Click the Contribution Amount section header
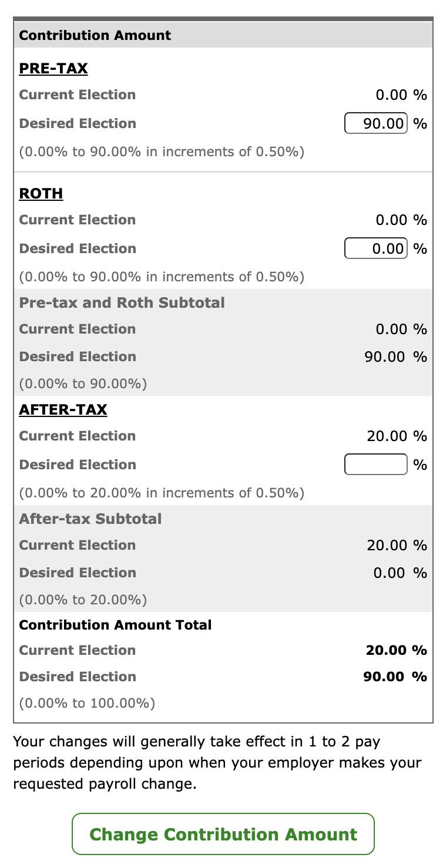The width and height of the screenshot is (443, 868). point(95,35)
